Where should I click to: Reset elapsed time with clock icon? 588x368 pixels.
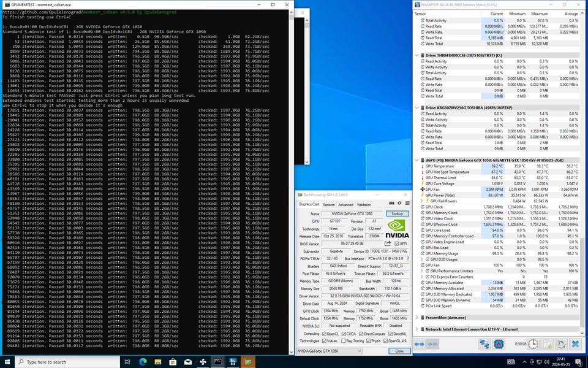[533, 344]
